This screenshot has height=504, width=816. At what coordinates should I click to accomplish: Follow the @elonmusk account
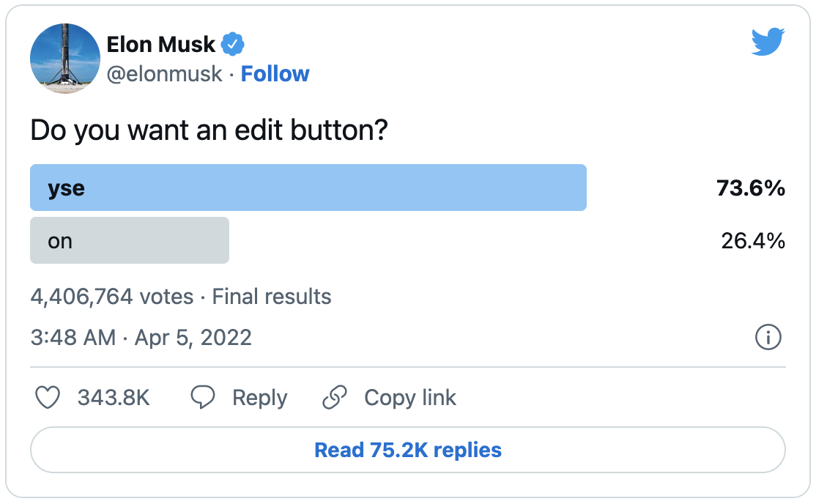coord(275,74)
